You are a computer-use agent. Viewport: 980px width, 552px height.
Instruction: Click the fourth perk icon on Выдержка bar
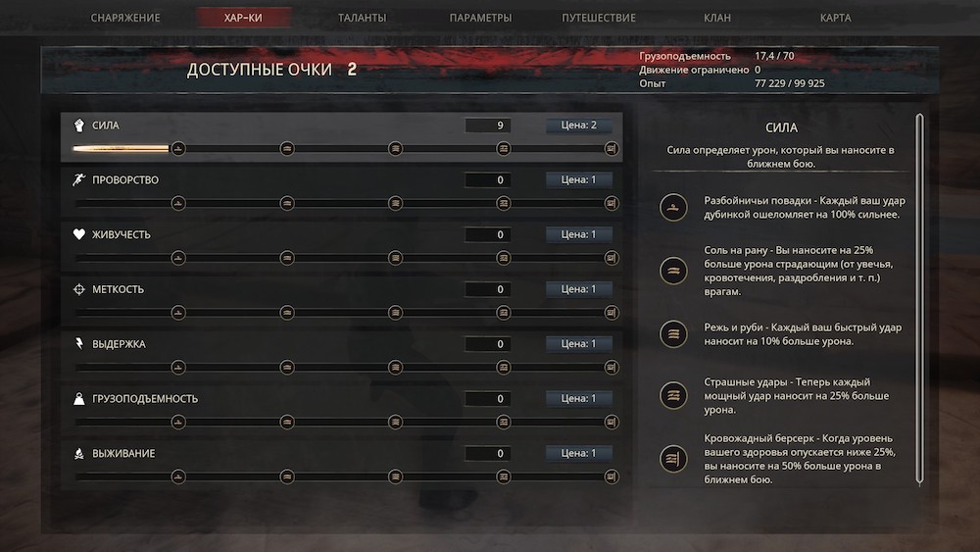[503, 368]
